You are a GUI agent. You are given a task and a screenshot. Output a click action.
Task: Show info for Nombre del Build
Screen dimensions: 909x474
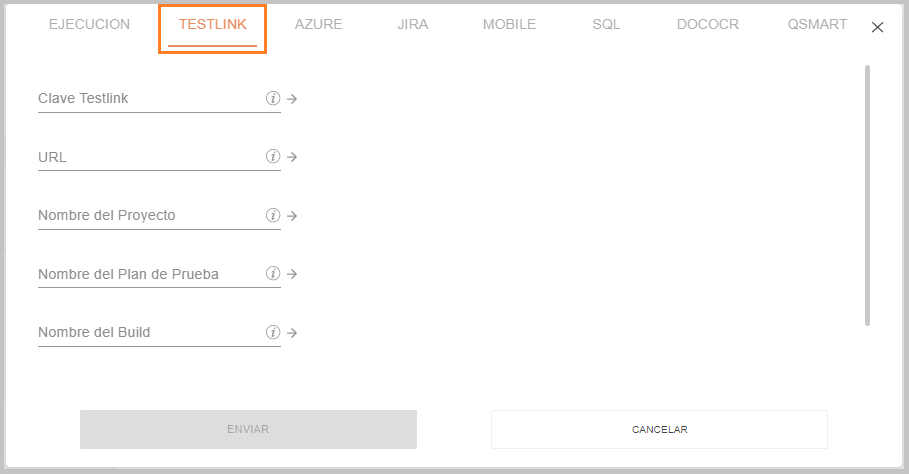coord(273,333)
